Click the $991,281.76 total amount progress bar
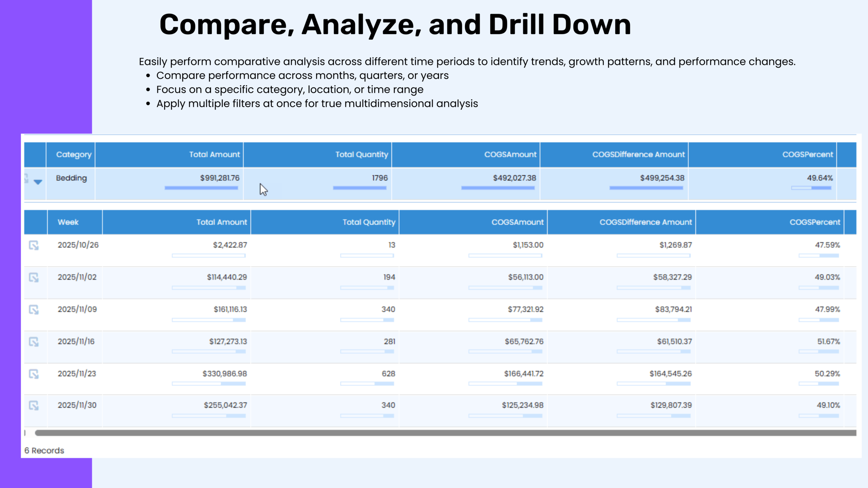Viewport: 868px width, 488px height. [201, 188]
